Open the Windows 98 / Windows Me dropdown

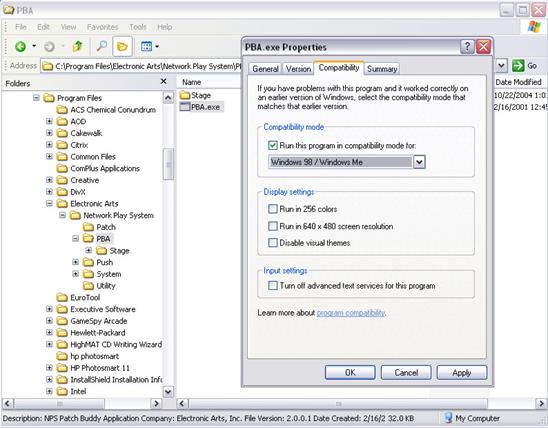click(x=419, y=162)
